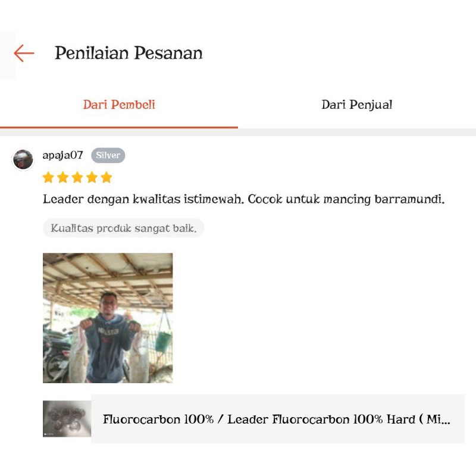This screenshot has height=476, width=476.
Task: Click the review text about barramundi
Action: [243, 199]
